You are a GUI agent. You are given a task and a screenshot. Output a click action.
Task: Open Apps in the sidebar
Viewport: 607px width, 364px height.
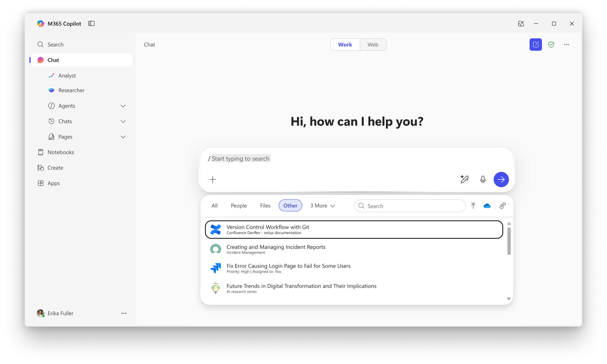82,183
